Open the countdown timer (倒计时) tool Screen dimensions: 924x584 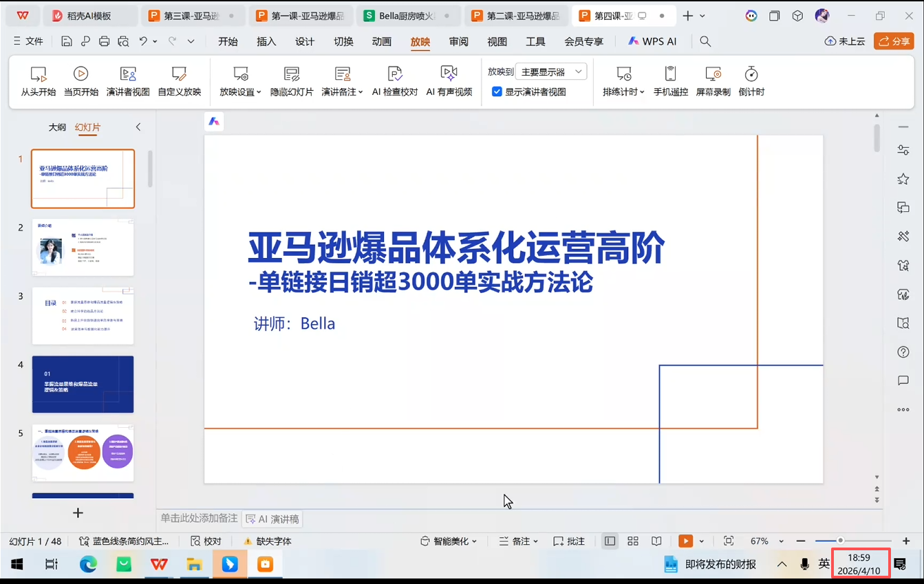pos(751,81)
